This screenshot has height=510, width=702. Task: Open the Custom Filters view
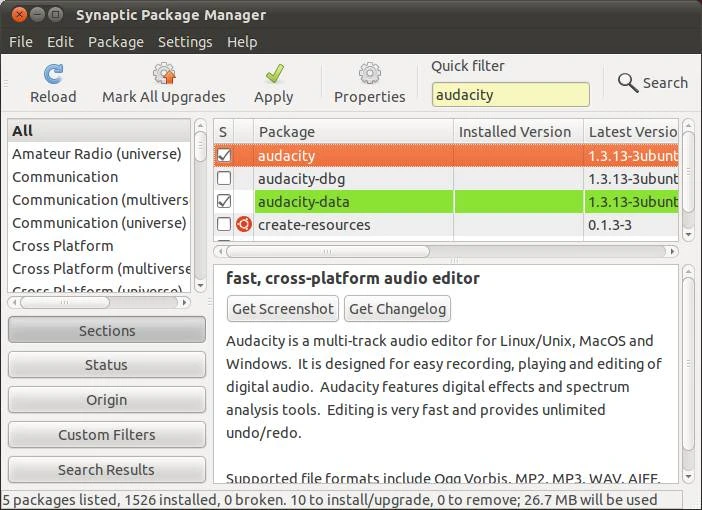107,434
